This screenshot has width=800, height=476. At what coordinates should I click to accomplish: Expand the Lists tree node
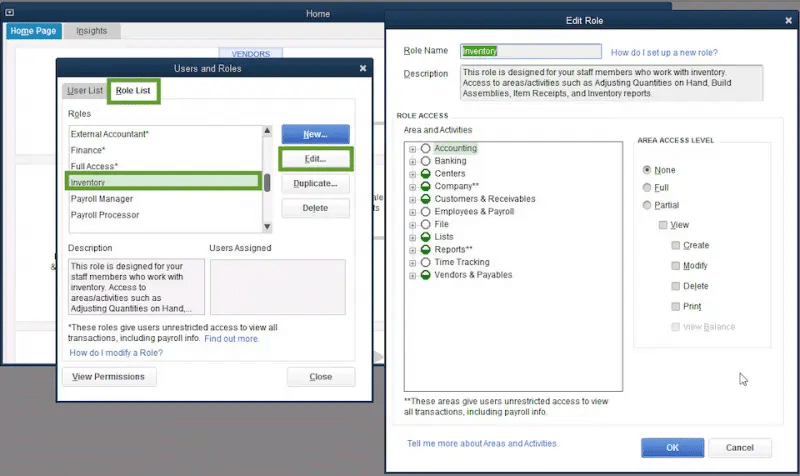coord(412,238)
